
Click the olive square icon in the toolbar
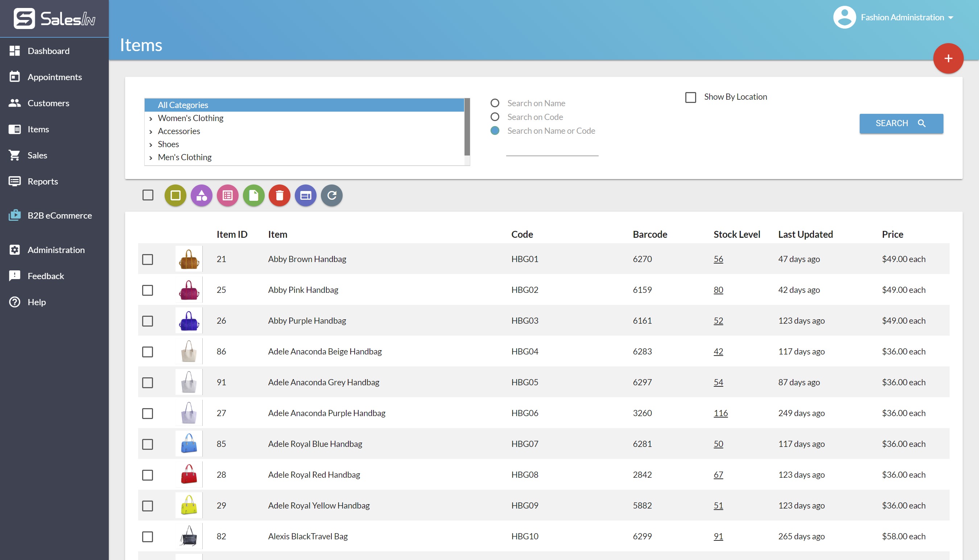click(x=175, y=195)
